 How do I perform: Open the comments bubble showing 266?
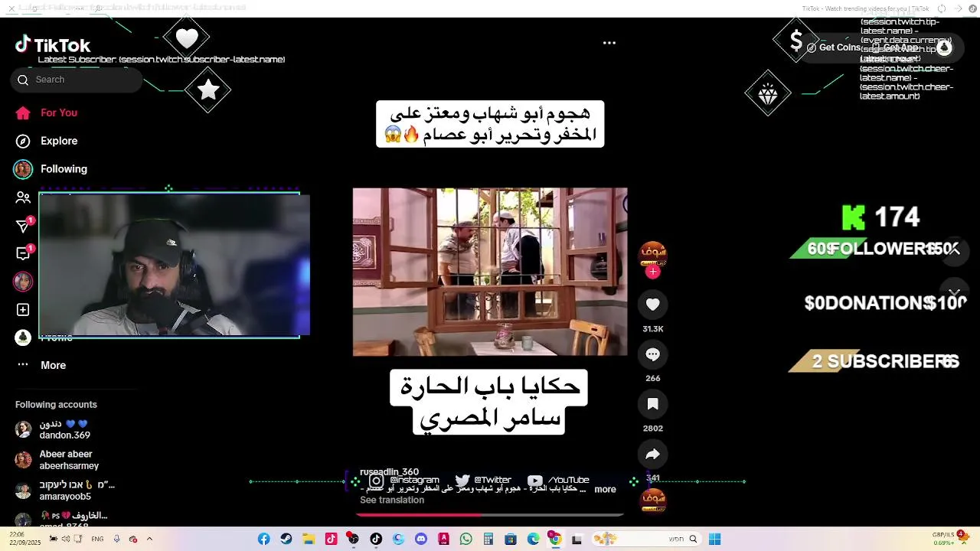tap(653, 354)
